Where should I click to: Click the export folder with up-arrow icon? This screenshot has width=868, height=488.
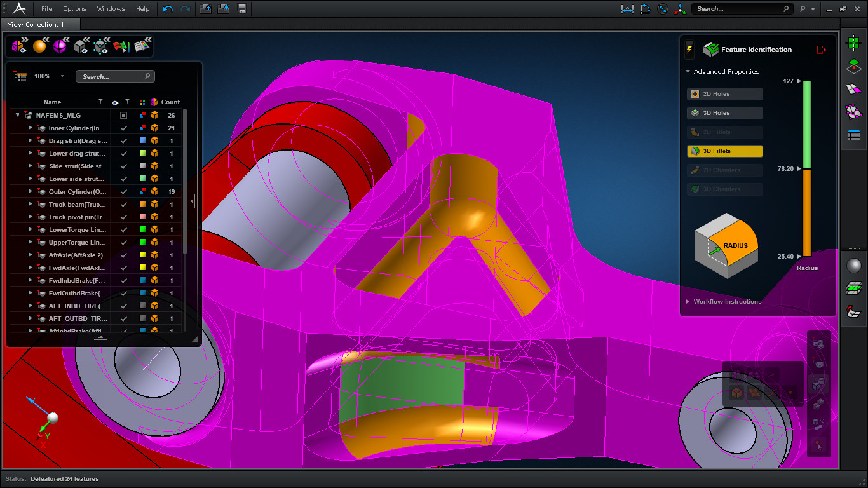point(224,9)
